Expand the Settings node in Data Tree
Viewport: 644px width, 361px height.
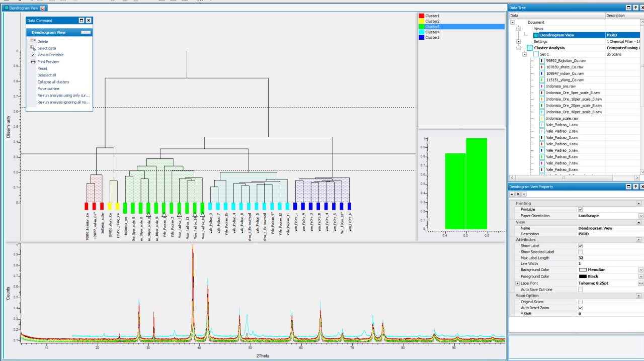click(x=519, y=42)
